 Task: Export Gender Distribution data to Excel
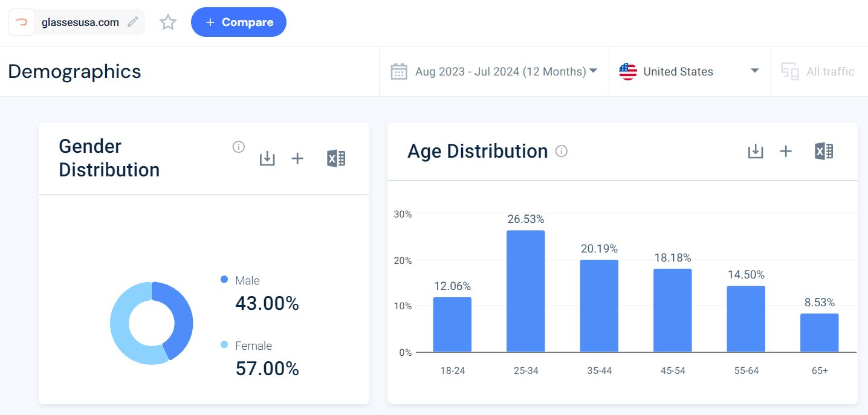tap(336, 158)
